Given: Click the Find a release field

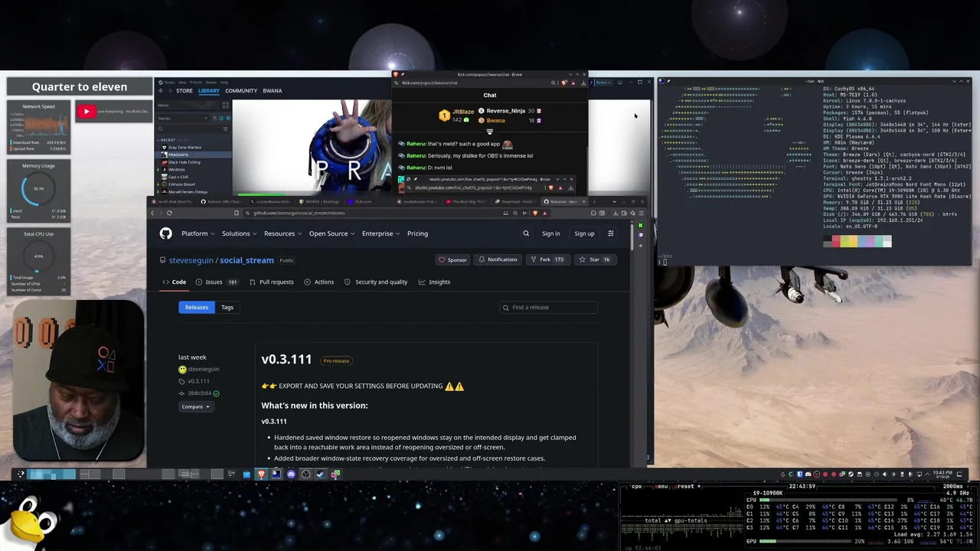Looking at the screenshot, I should click(x=548, y=307).
